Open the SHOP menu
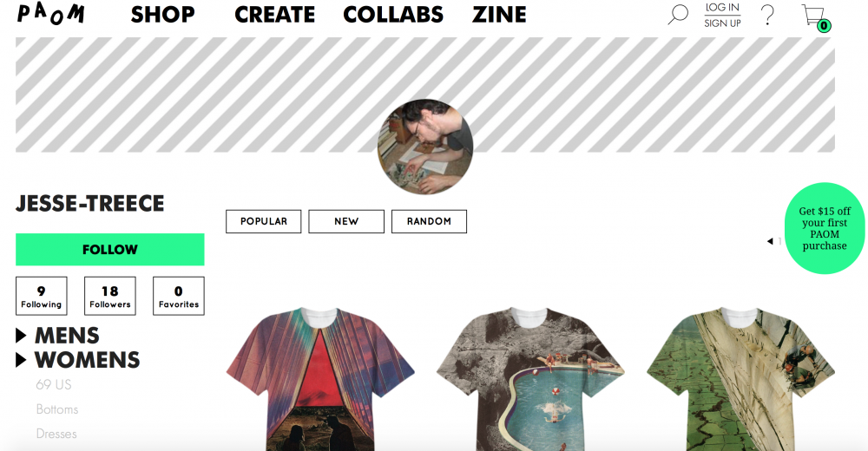The height and width of the screenshot is (451, 868). [x=163, y=15]
